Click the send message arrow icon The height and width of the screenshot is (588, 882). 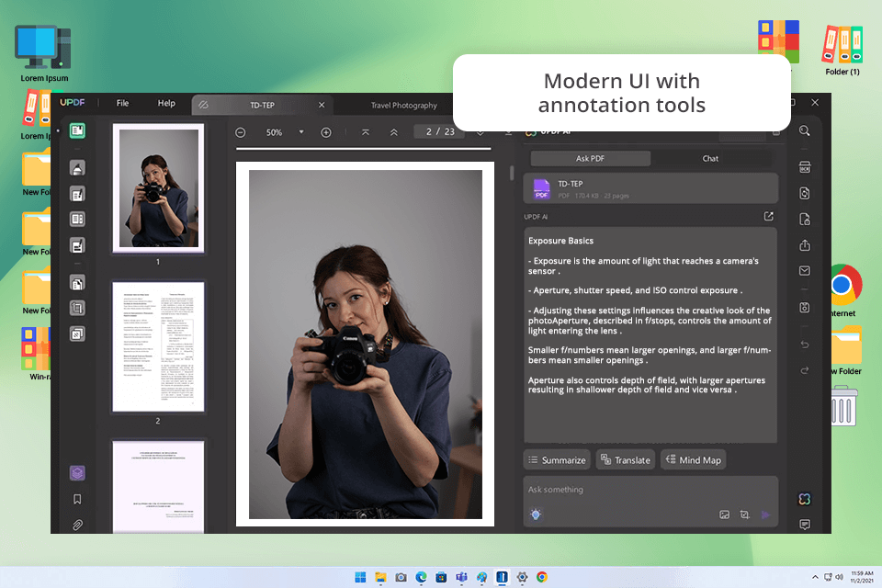coord(765,514)
